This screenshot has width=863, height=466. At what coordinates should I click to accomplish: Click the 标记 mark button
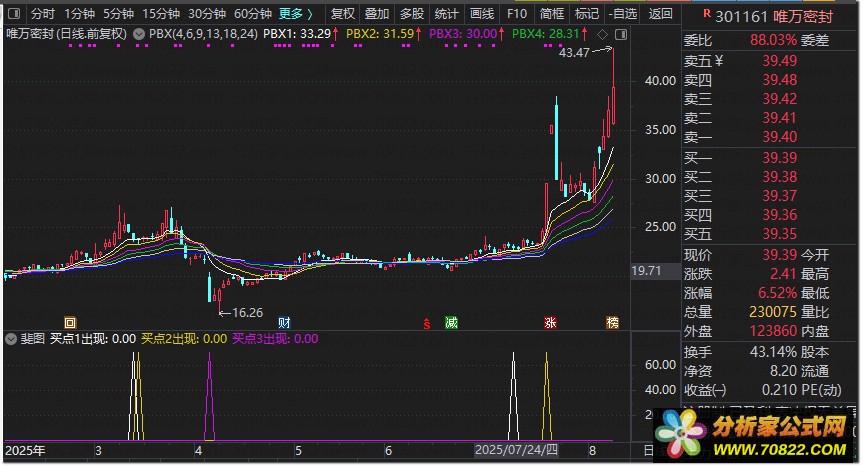[x=587, y=14]
